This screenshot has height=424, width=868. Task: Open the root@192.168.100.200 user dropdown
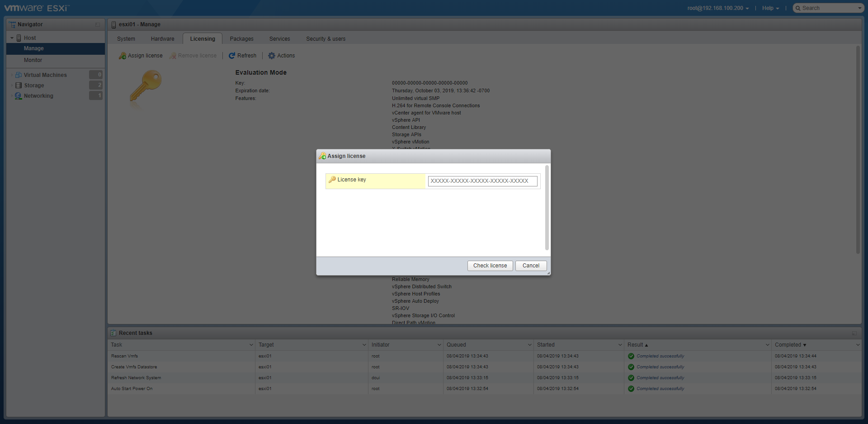(718, 8)
